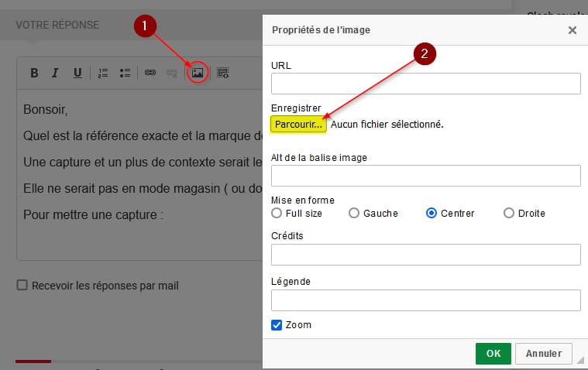The height and width of the screenshot is (370, 588).
Task: Insert a numbered list
Action: point(103,73)
